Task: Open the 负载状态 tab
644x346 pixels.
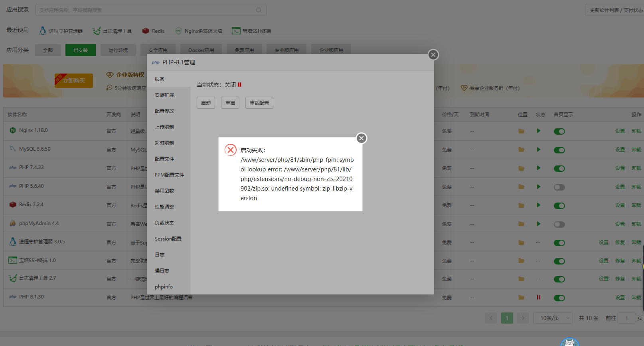Action: coord(169,223)
